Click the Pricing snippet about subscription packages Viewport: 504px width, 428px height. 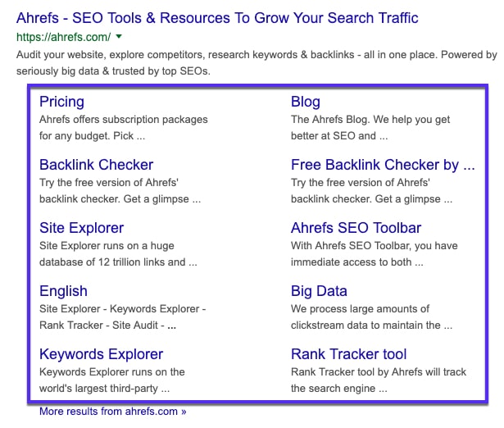[x=123, y=127]
